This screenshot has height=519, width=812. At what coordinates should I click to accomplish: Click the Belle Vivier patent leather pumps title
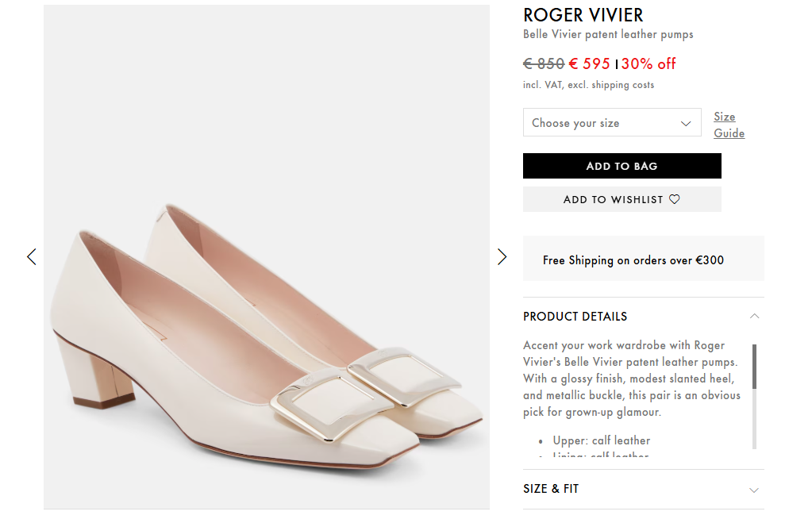608,34
